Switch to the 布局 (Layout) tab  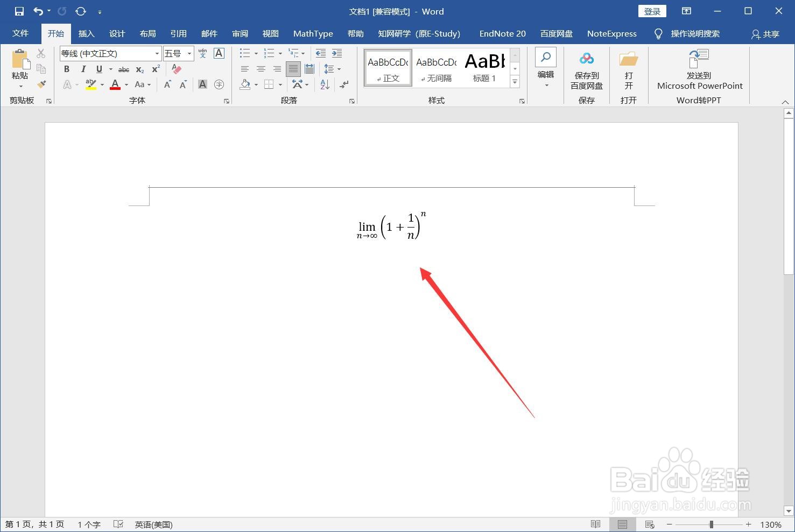(147, 33)
